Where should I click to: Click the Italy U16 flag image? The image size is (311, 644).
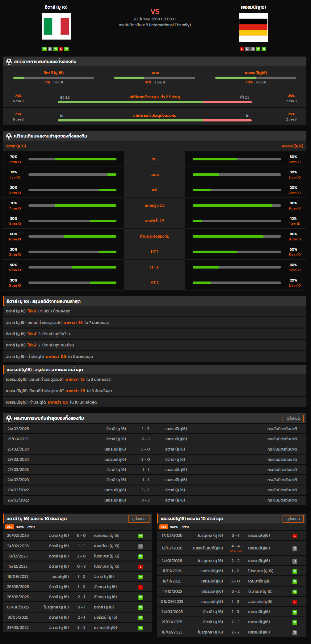point(56,26)
